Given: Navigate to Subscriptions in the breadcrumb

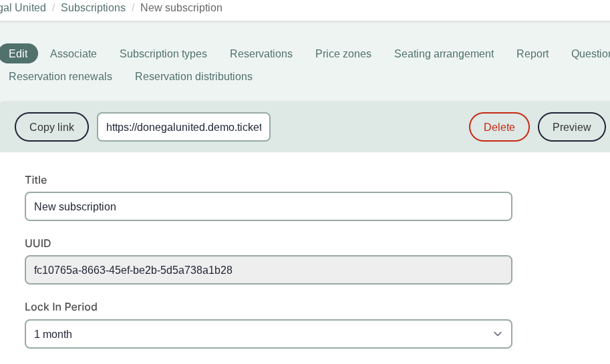Looking at the screenshot, I should pos(93,8).
